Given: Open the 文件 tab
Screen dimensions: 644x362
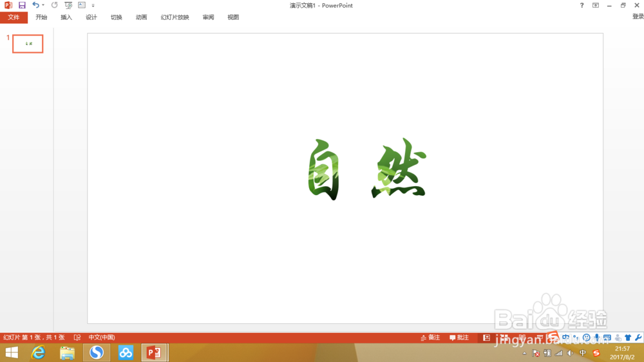Looking at the screenshot, I should pyautogui.click(x=14, y=17).
